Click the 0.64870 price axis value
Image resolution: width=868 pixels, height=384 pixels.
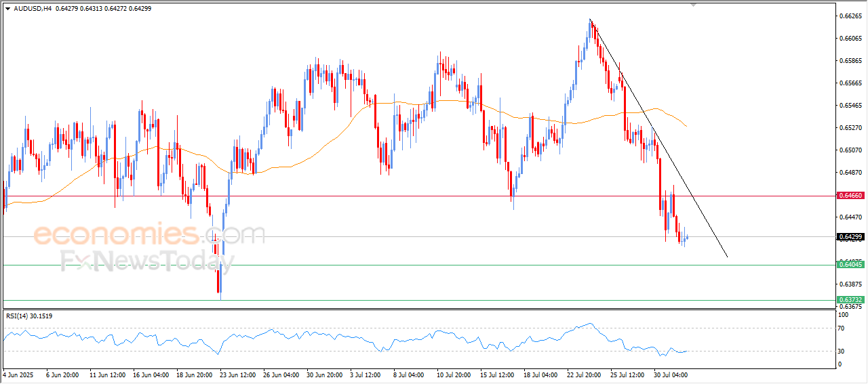(850, 172)
